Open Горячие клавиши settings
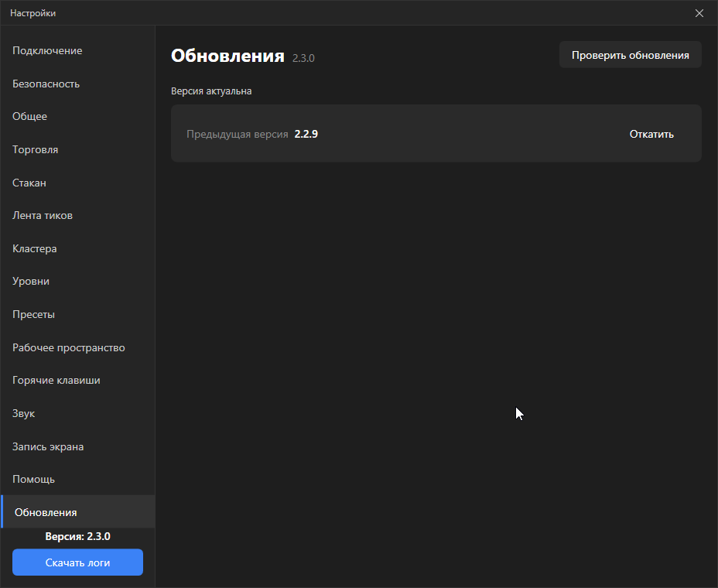This screenshot has width=718, height=588. coord(78,381)
